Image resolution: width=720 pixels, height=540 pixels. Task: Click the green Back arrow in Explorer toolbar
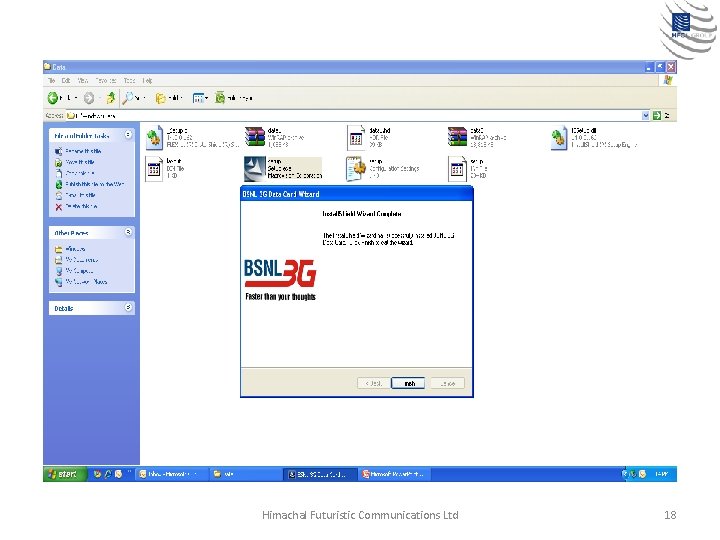(x=53, y=98)
